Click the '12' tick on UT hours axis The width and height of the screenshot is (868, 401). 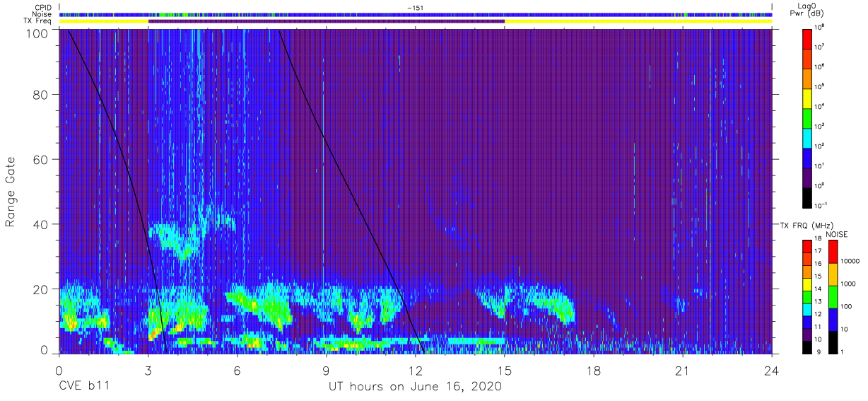click(x=416, y=370)
